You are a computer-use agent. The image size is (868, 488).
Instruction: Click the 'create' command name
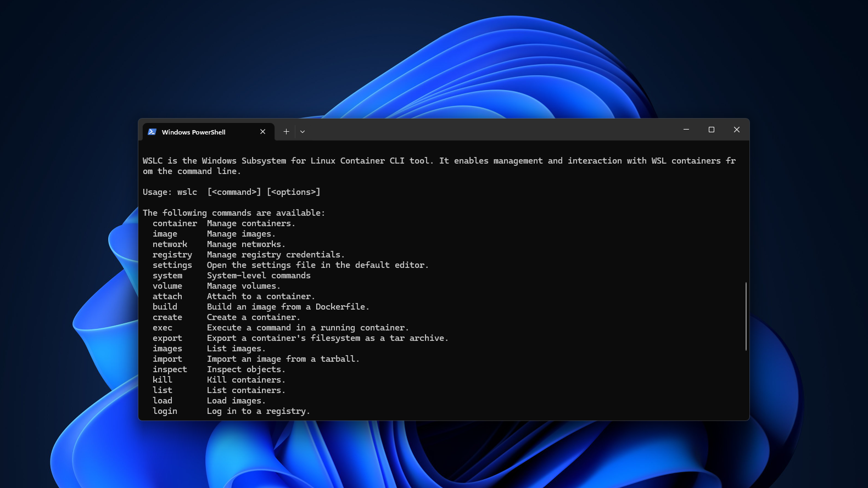click(167, 317)
